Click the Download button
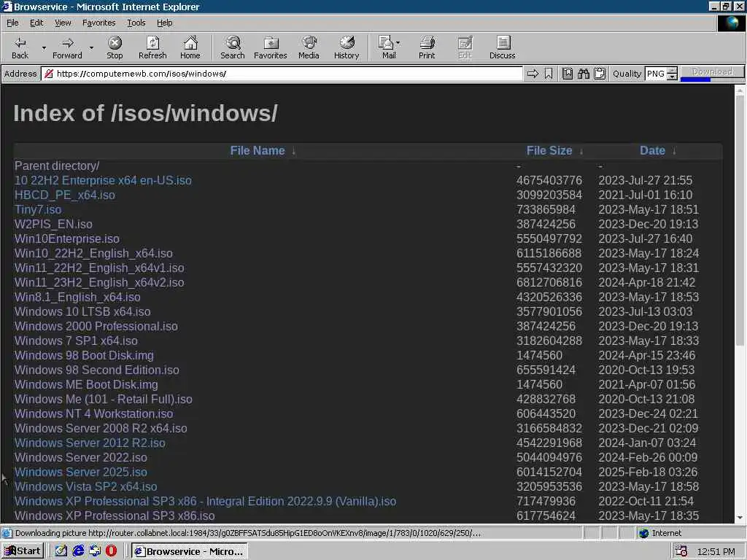 click(x=712, y=71)
